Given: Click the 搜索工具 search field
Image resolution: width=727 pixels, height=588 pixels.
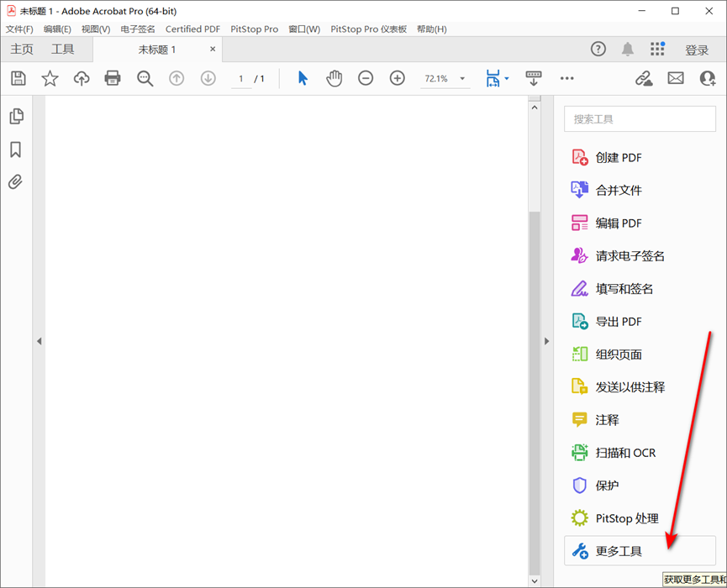Looking at the screenshot, I should pos(640,119).
